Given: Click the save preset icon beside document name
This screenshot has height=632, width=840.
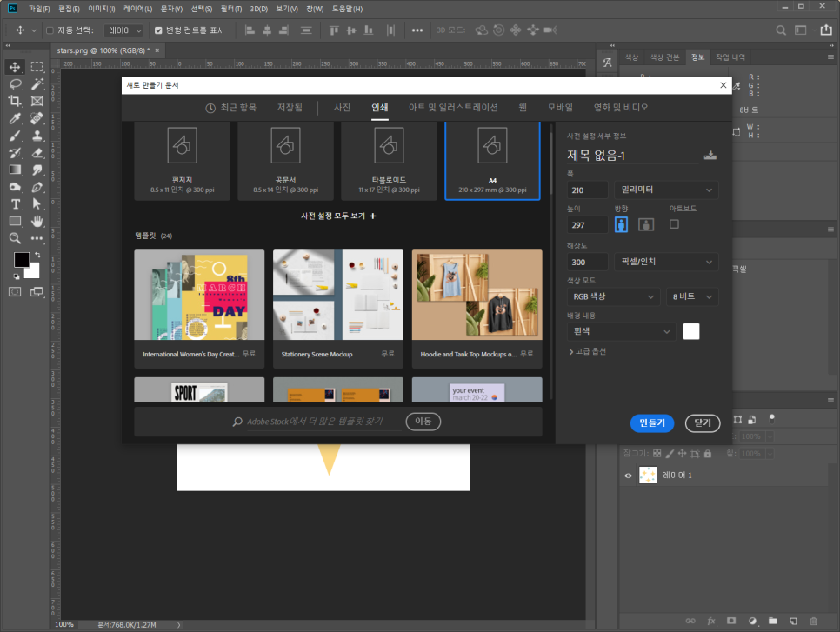Looking at the screenshot, I should click(710, 156).
